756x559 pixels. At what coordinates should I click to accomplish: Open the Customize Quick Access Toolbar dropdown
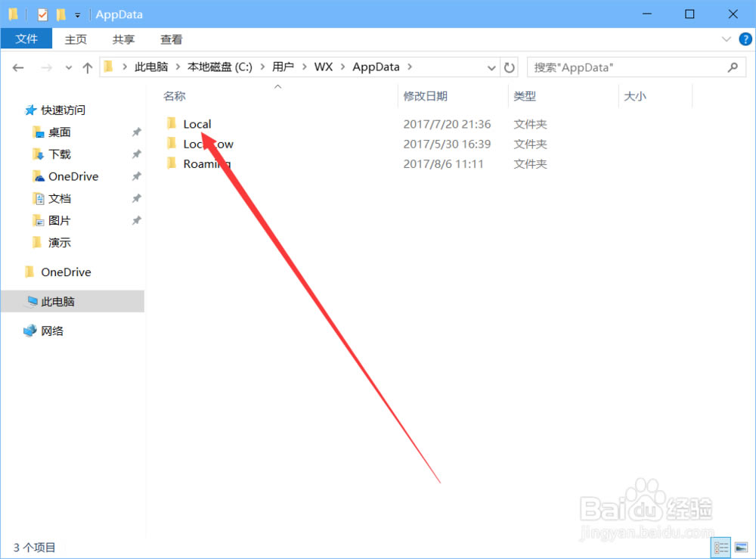click(77, 15)
